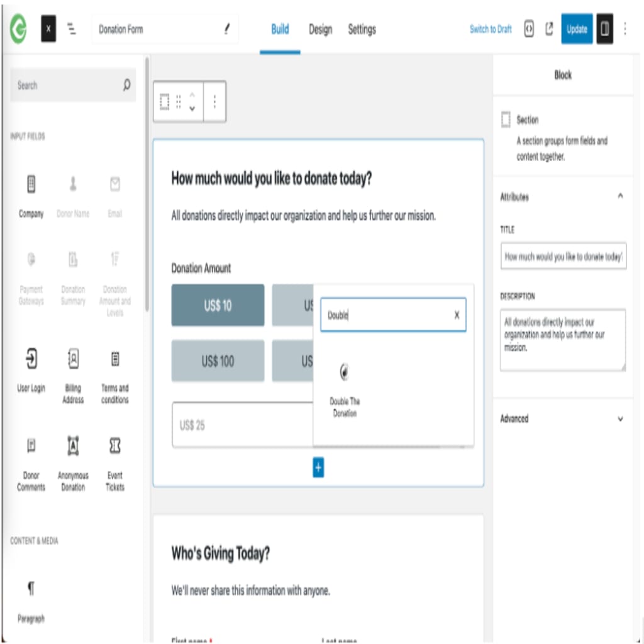The width and height of the screenshot is (644, 644).
Task: Open the top-right three-dot options menu
Action: pos(625,29)
